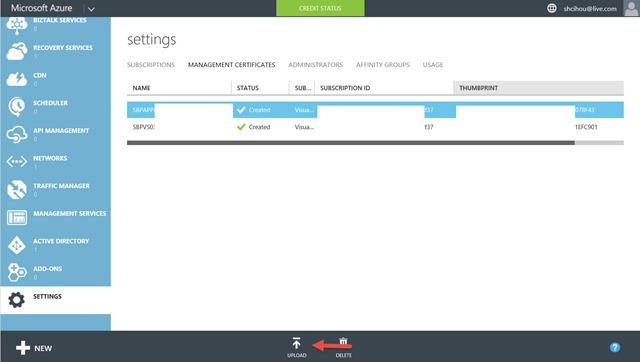Image resolution: width=640 pixels, height=362 pixels.
Task: Sort by the SUB... column header
Action: [303, 88]
